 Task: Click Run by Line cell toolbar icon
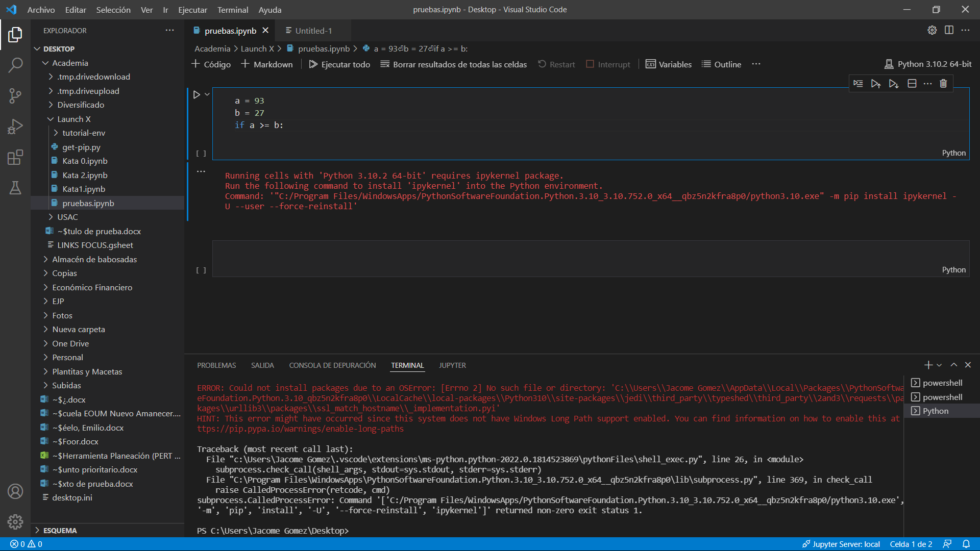click(x=858, y=84)
